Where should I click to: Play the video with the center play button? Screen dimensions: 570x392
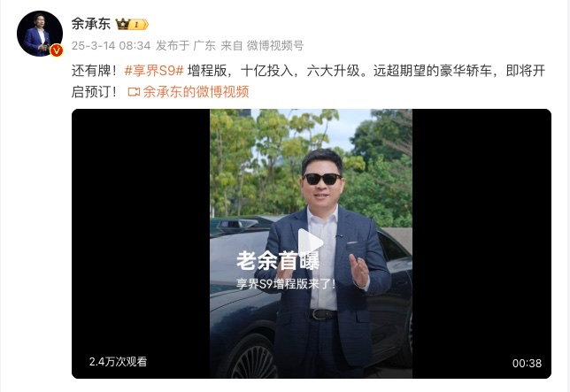point(310,243)
